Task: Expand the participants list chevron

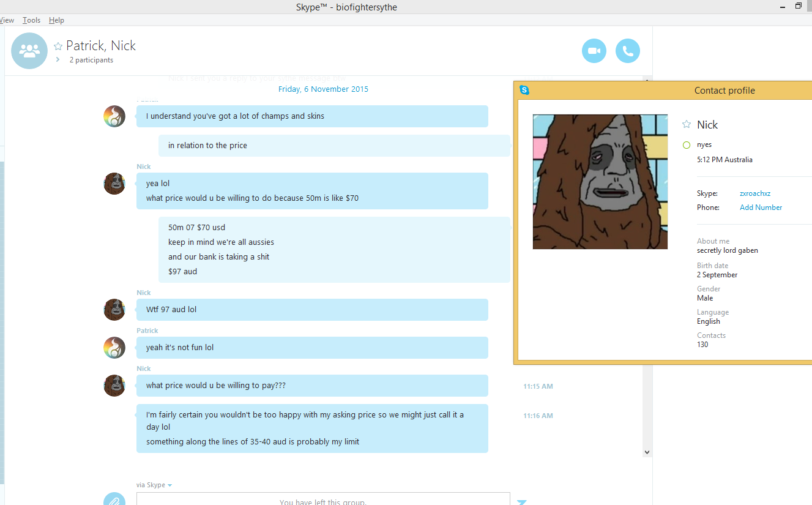Action: pos(58,60)
